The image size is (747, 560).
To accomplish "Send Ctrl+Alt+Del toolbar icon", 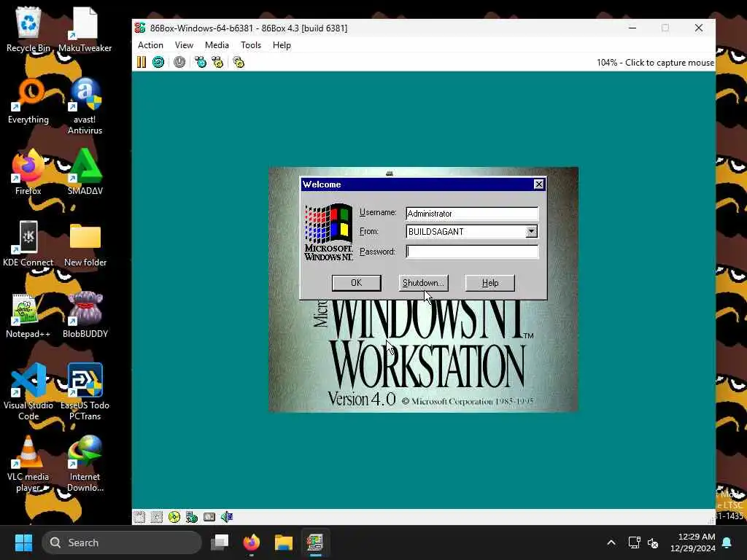I will [x=201, y=62].
